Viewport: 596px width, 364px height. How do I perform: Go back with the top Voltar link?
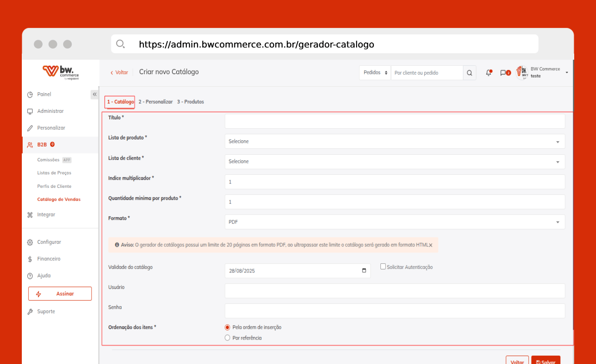coord(119,72)
